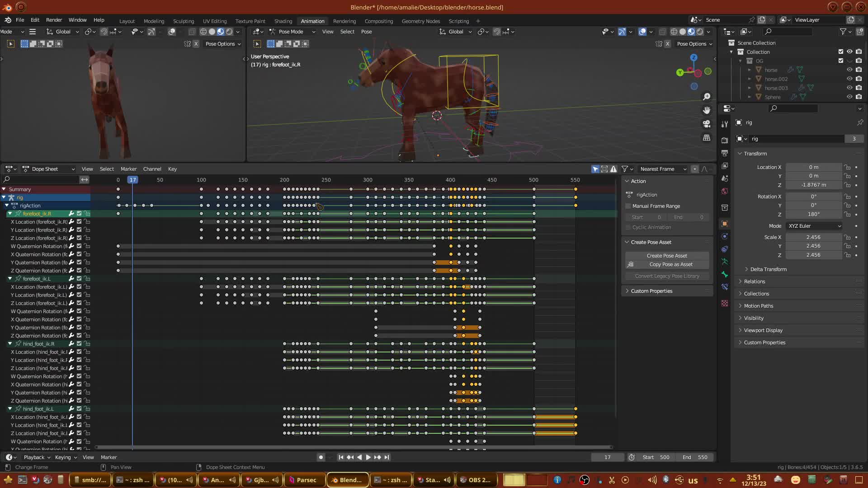Click the Create Pose Asset button
The image size is (868, 488).
pos(666,256)
